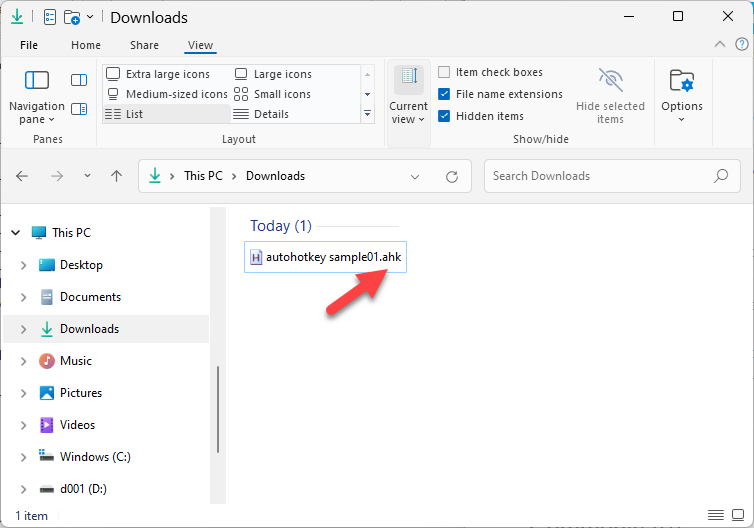This screenshot has height=528, width=754.
Task: Select the View ribbon tab
Action: pyautogui.click(x=201, y=45)
